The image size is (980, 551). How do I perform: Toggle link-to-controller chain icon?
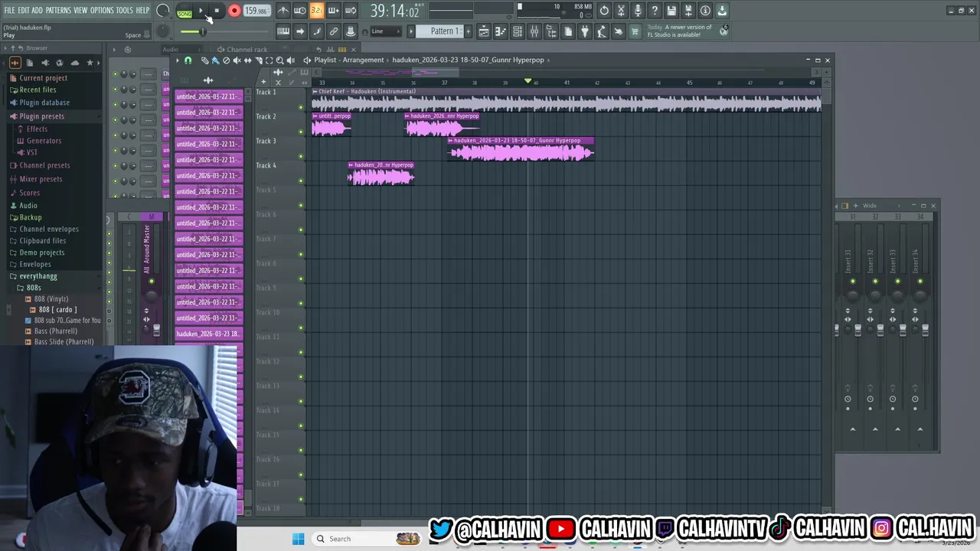click(x=334, y=31)
